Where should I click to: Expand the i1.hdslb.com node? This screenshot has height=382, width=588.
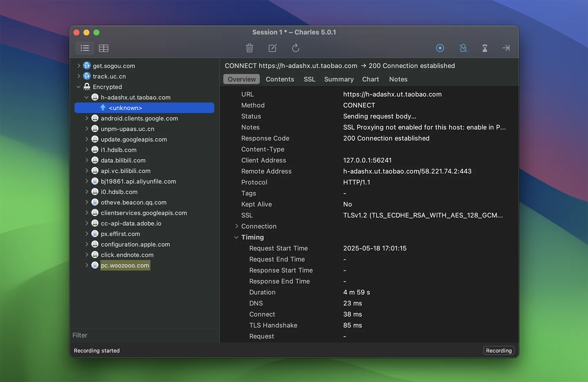point(86,150)
